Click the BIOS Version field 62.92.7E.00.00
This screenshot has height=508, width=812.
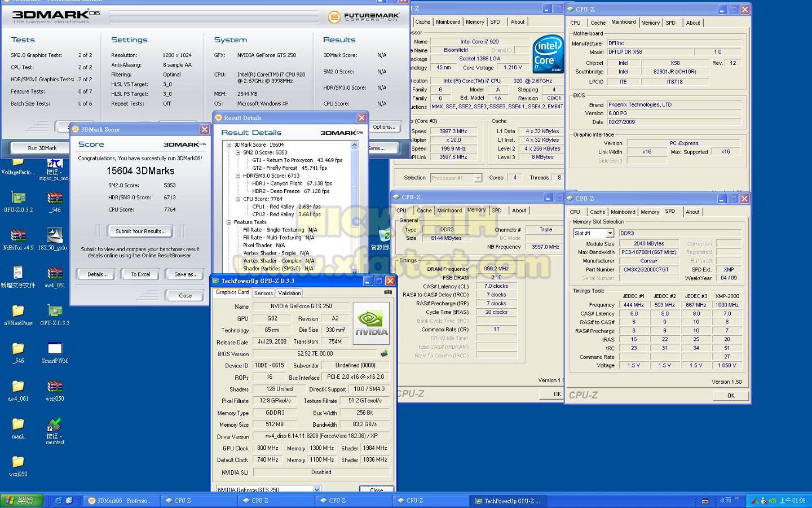point(315,354)
